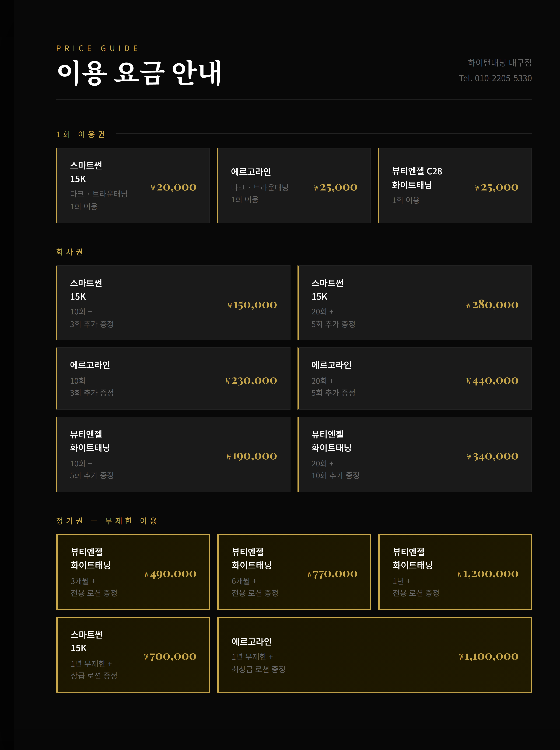Screen dimensions: 560x750
Task: Pick the 스마트썬 15K 10회 ₩150,000 pass
Action: coord(173,303)
